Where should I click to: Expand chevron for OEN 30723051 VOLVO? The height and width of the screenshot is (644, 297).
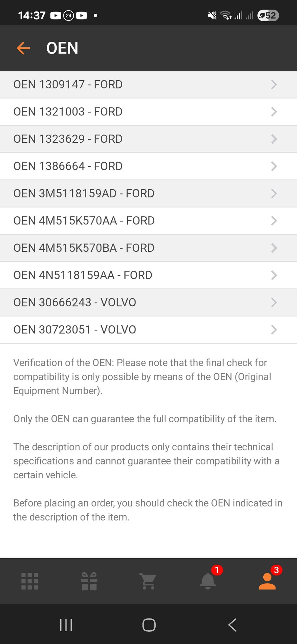point(274,330)
